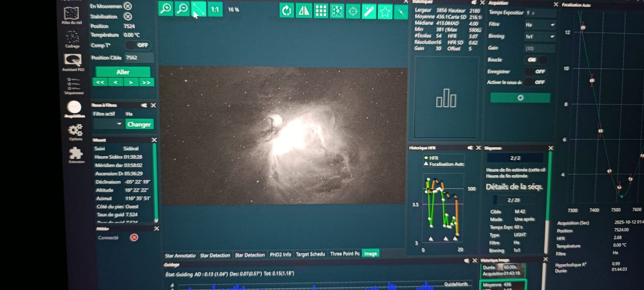
Task: Select the Image tab
Action: (x=370, y=253)
